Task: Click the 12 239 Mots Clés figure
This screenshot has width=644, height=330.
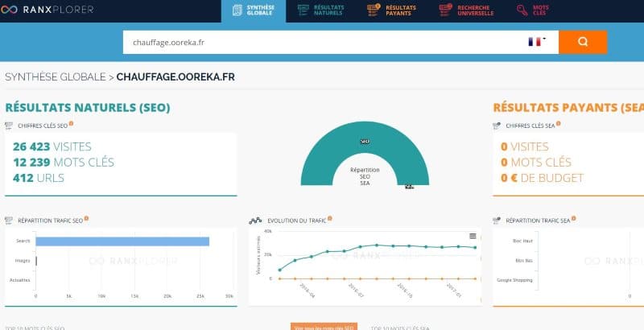Action: pos(64,163)
